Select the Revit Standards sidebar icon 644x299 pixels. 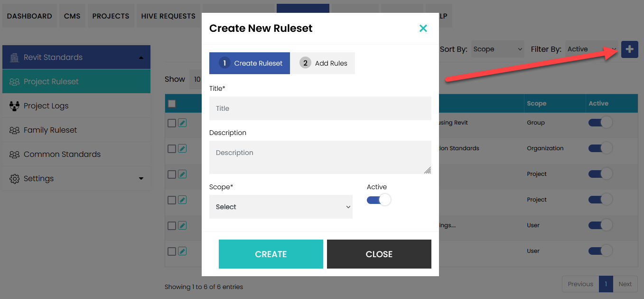tap(15, 57)
